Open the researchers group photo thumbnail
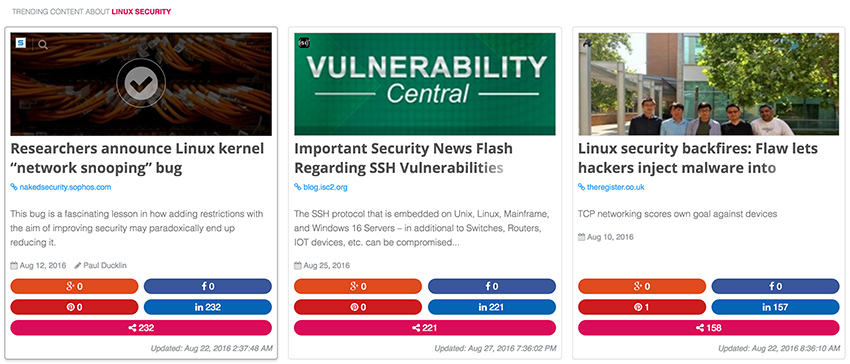Image resolution: width=850 pixels, height=364 pixels. coord(709,84)
